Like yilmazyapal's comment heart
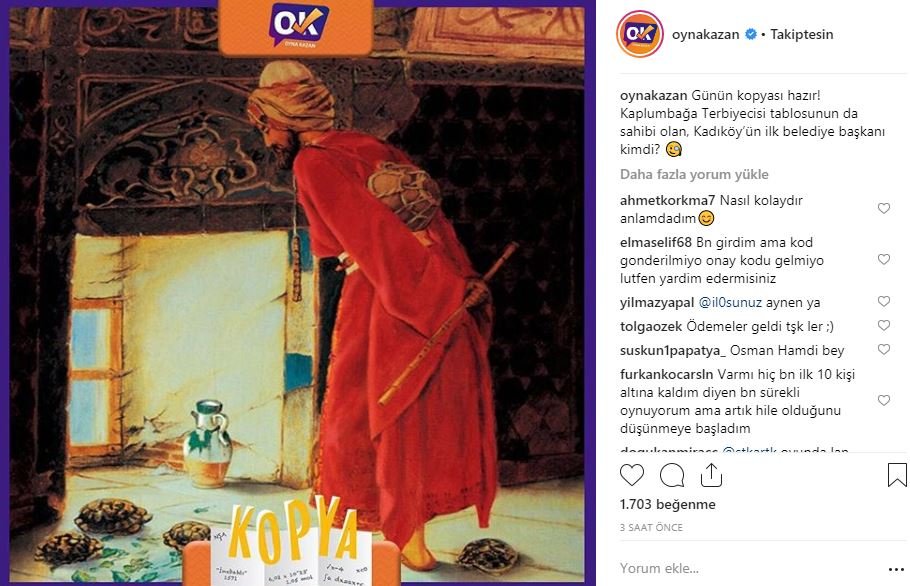The image size is (910, 586). tap(884, 301)
